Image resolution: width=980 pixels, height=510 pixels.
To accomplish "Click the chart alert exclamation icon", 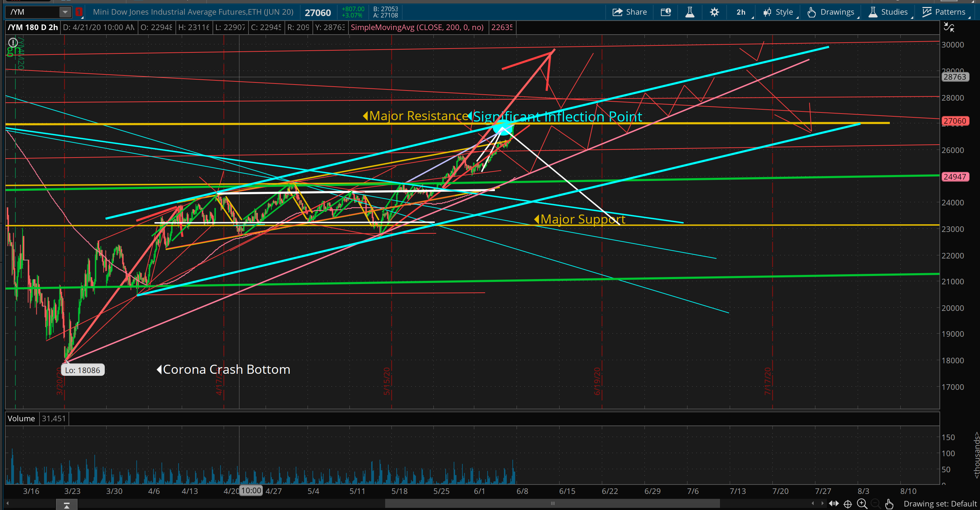I will tap(13, 42).
